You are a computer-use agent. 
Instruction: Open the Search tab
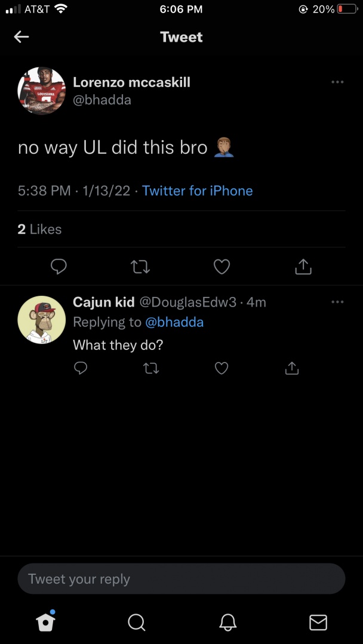click(136, 623)
